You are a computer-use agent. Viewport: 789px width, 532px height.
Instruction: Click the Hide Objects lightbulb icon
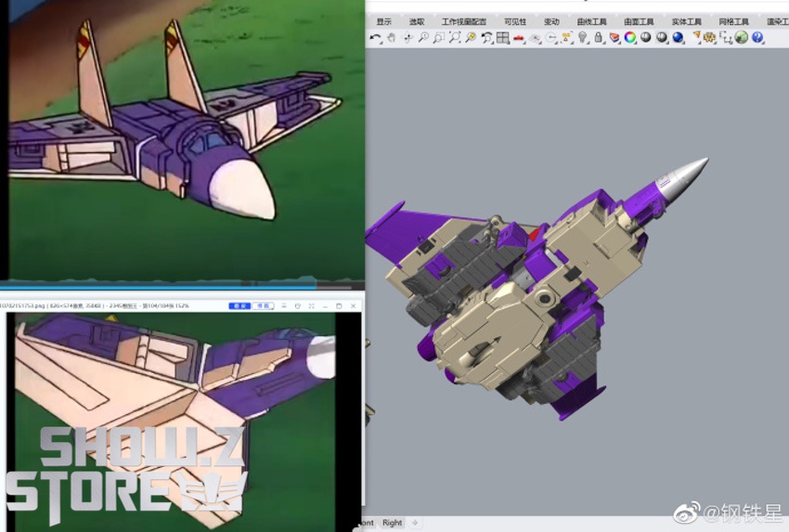click(x=582, y=37)
